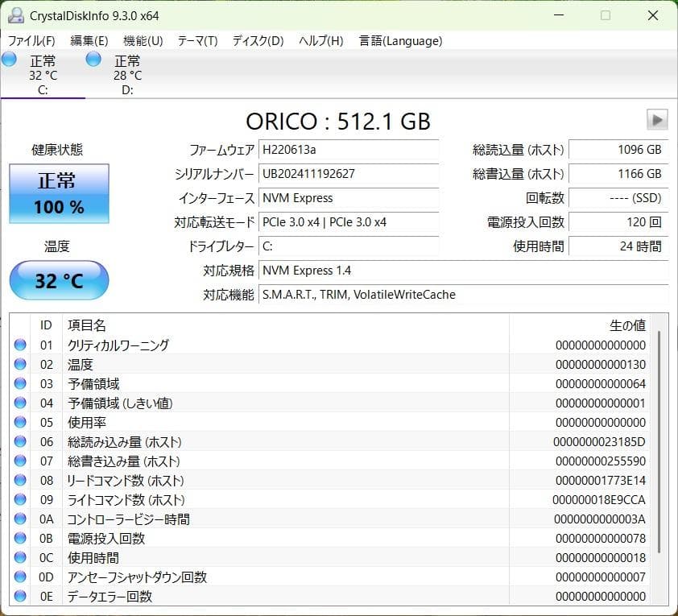Click the 正常 100% health button

coord(58,193)
